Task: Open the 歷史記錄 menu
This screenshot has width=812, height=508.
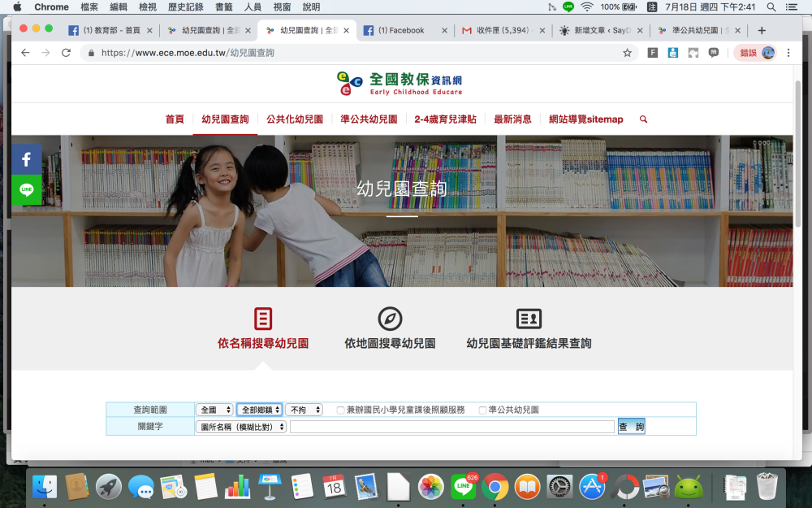Action: 185,7
